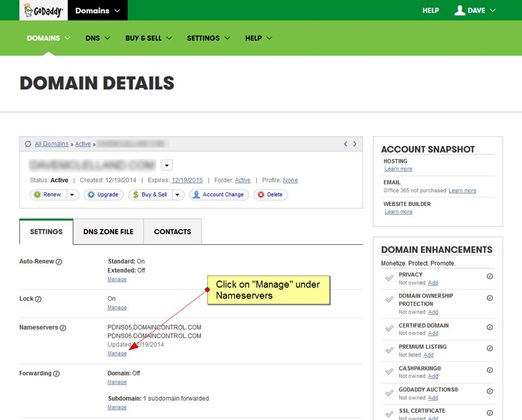Click Add link for Certified Domain
This screenshot has width=522, height=420.
pos(433,333)
